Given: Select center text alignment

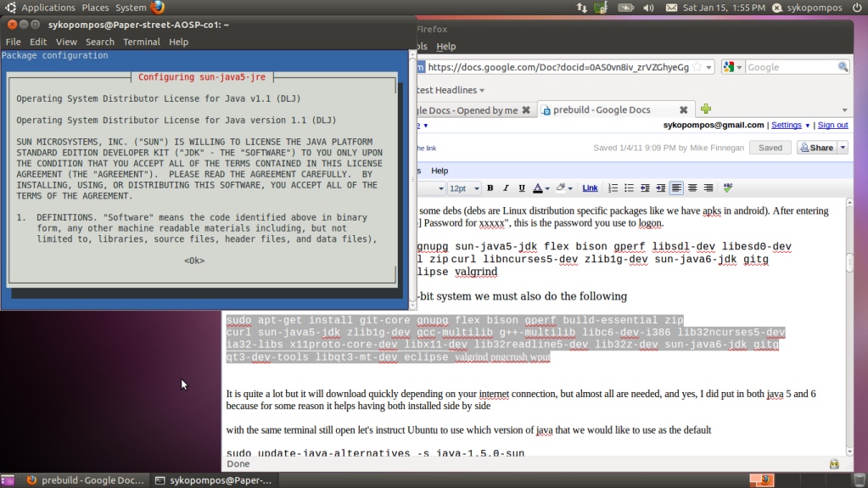Looking at the screenshot, I should pyautogui.click(x=692, y=188).
